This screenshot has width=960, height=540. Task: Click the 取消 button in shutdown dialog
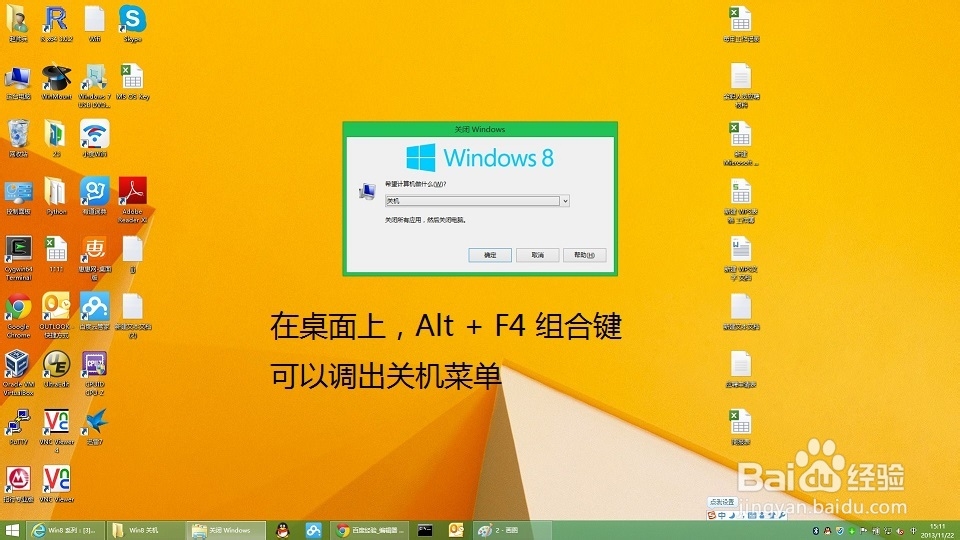(x=538, y=255)
